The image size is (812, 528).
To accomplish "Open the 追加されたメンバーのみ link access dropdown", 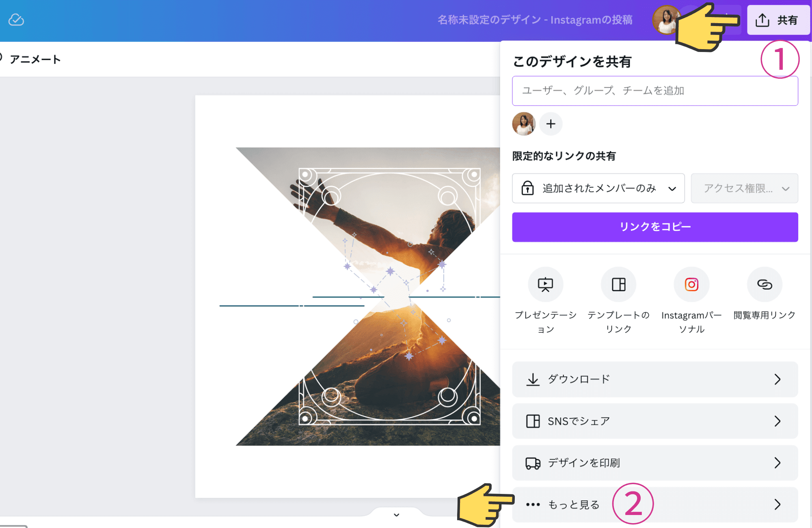I will (598, 188).
